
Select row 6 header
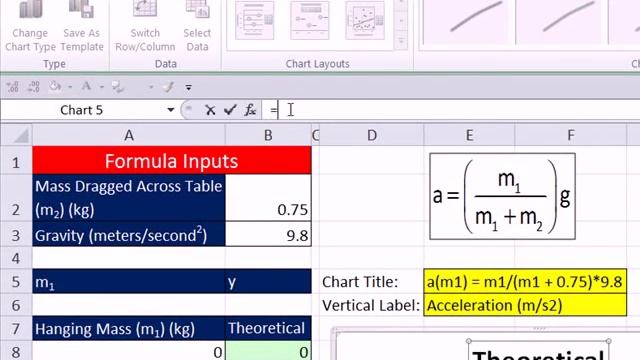[x=16, y=305]
